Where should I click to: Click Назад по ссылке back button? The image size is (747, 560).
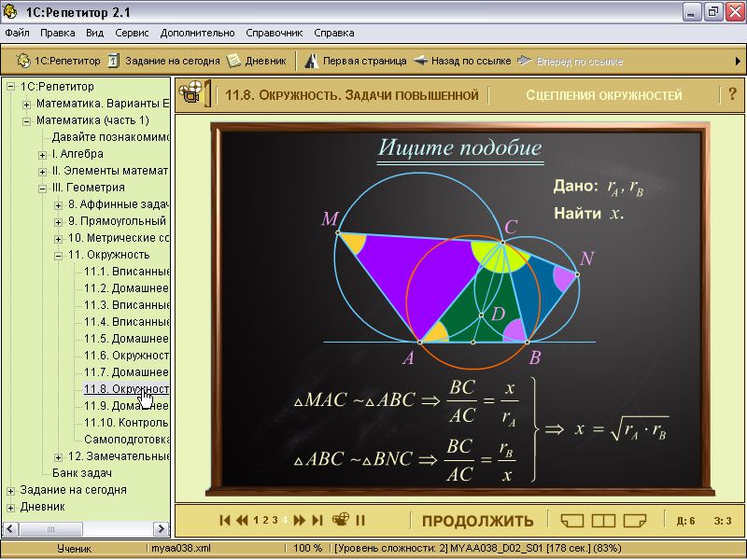463,61
